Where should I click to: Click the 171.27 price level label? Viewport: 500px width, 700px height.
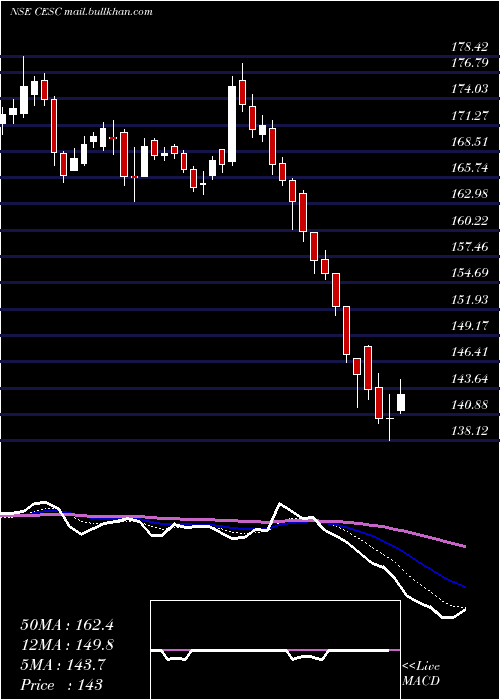pos(470,116)
